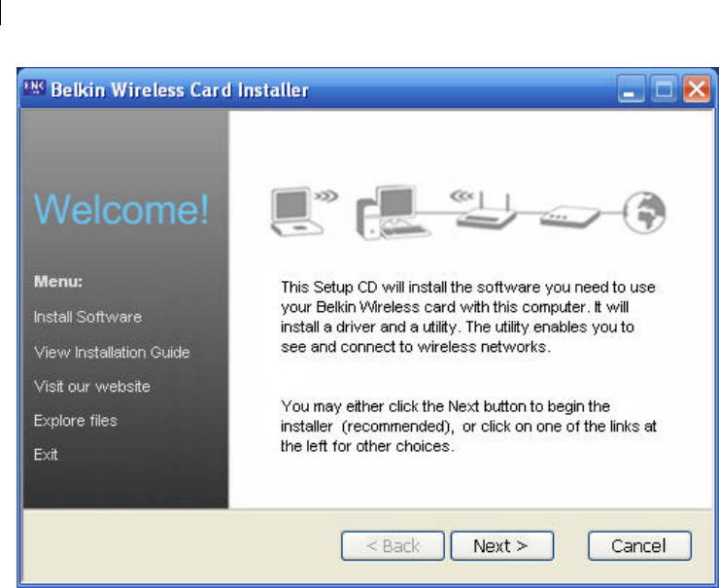Click the Belkin Wireless Card Installer title text
The height and width of the screenshot is (588, 719).
(x=180, y=89)
